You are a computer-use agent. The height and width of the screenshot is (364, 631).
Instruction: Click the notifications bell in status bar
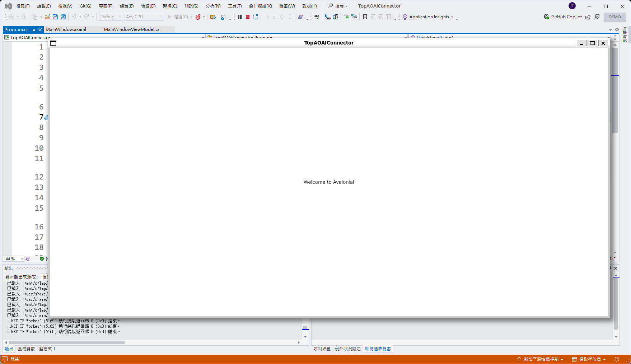pos(617,359)
